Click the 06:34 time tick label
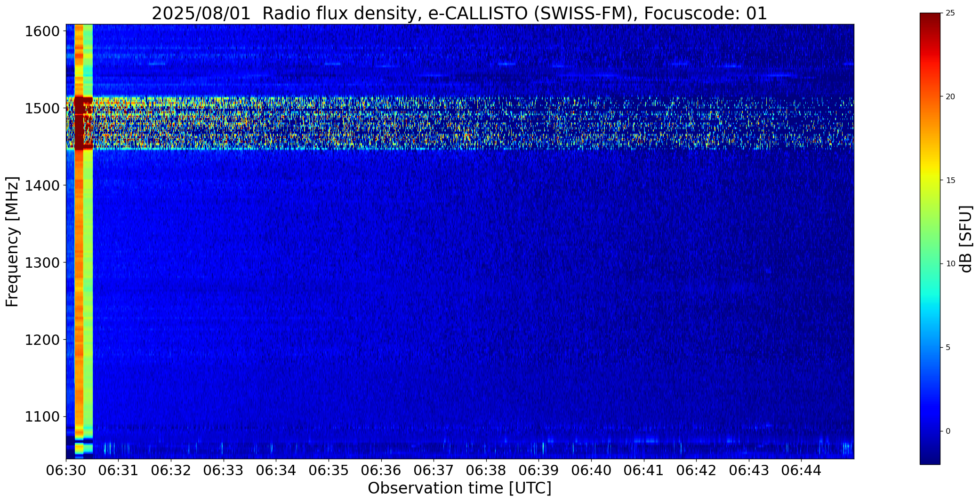 tap(276, 470)
